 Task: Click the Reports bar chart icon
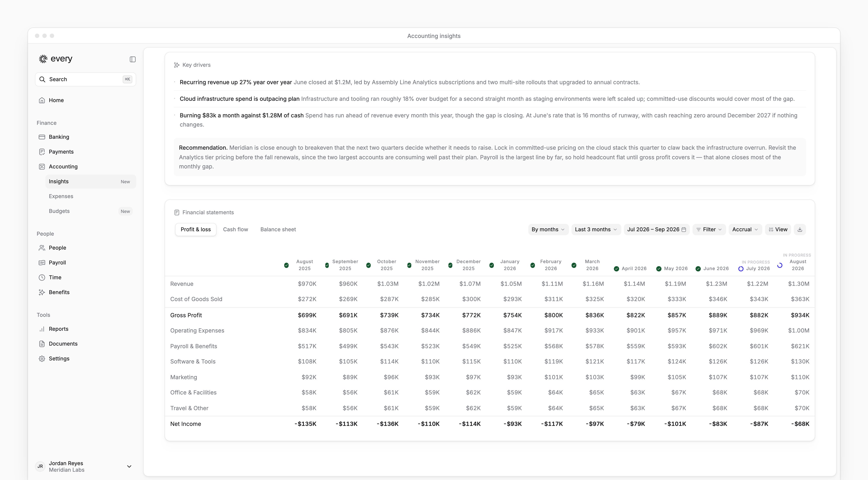[x=42, y=329]
